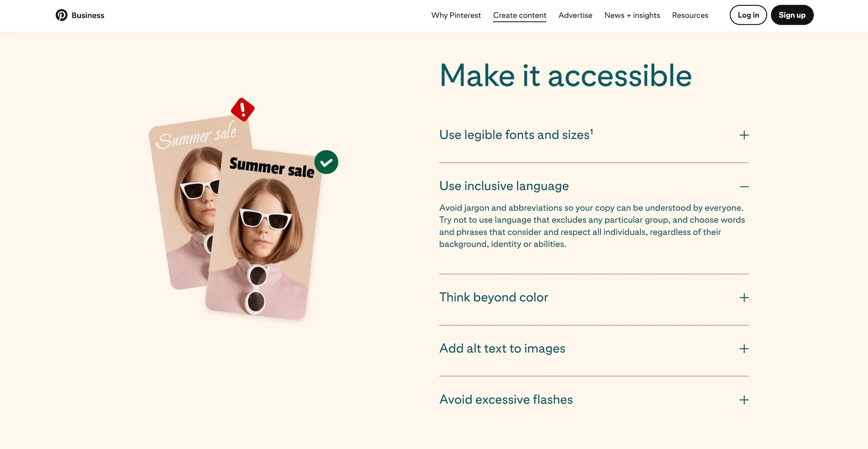The height and width of the screenshot is (449, 868).
Task: Click the plus icon beside 'Avoid excessive flashes'
Action: click(x=744, y=400)
